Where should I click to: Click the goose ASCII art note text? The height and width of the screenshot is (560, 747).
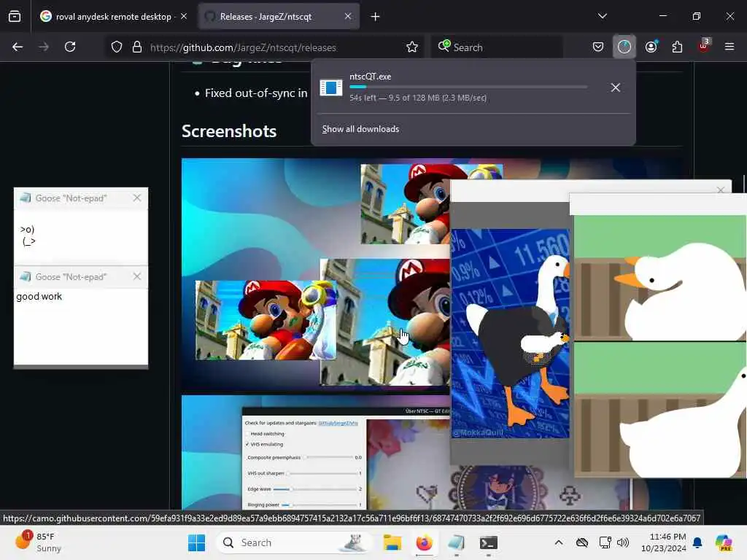[x=28, y=236]
